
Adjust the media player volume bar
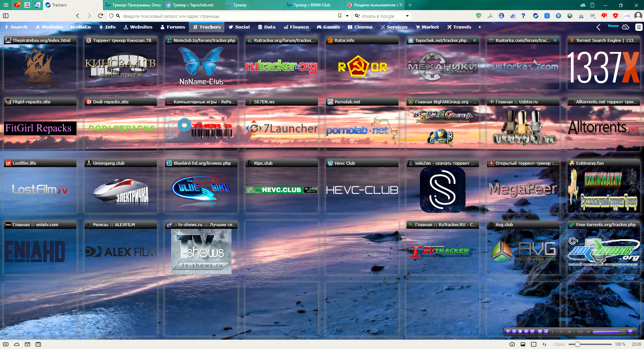tap(609, 332)
